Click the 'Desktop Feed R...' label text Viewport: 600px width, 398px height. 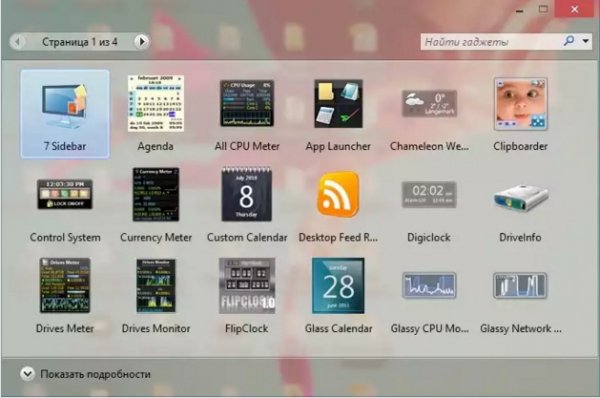(x=338, y=237)
